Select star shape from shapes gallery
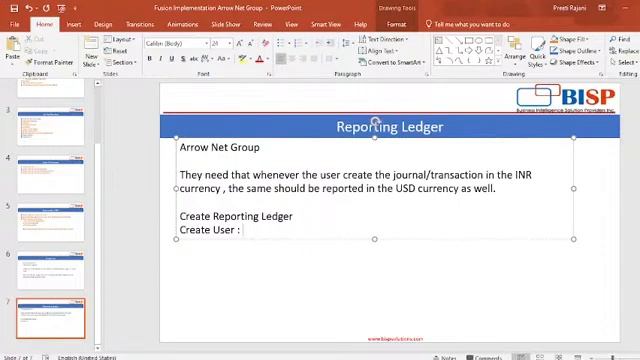Image resolution: width=640 pixels, height=360 pixels. 489,61
